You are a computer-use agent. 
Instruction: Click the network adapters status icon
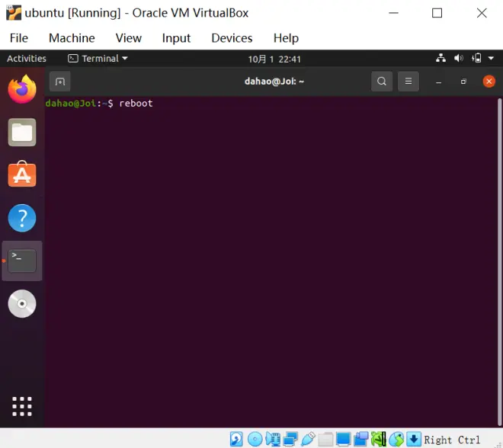(290, 439)
